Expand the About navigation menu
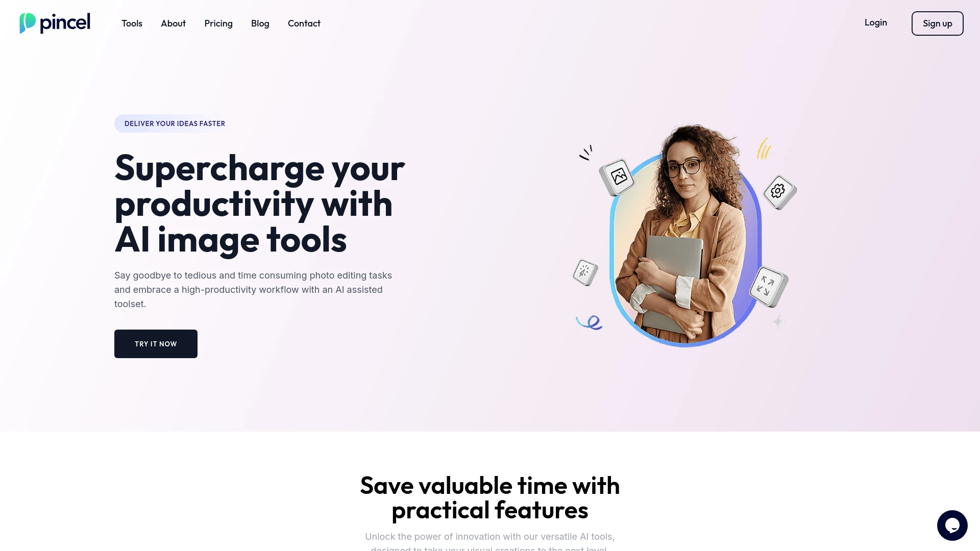This screenshot has height=551, width=980. click(x=173, y=23)
